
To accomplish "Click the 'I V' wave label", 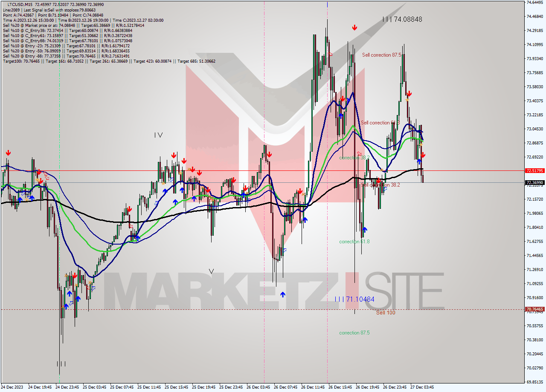I will click(158, 135).
